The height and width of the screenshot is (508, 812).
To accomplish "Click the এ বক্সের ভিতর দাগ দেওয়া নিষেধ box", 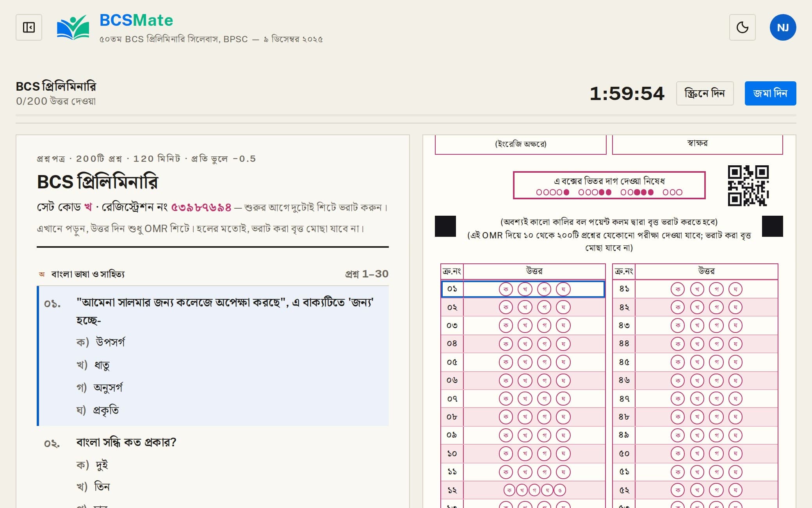I will [x=609, y=185].
